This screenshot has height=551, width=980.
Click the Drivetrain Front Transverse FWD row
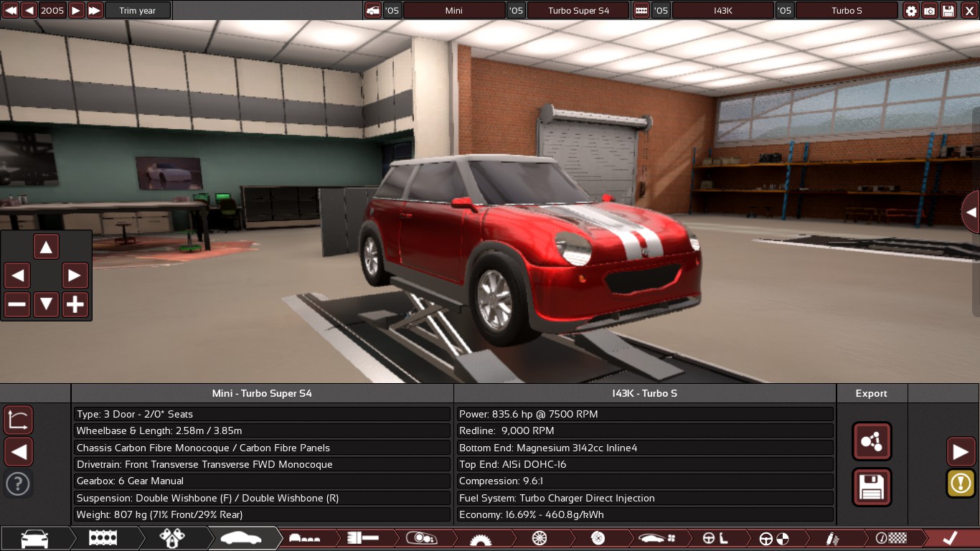262,464
